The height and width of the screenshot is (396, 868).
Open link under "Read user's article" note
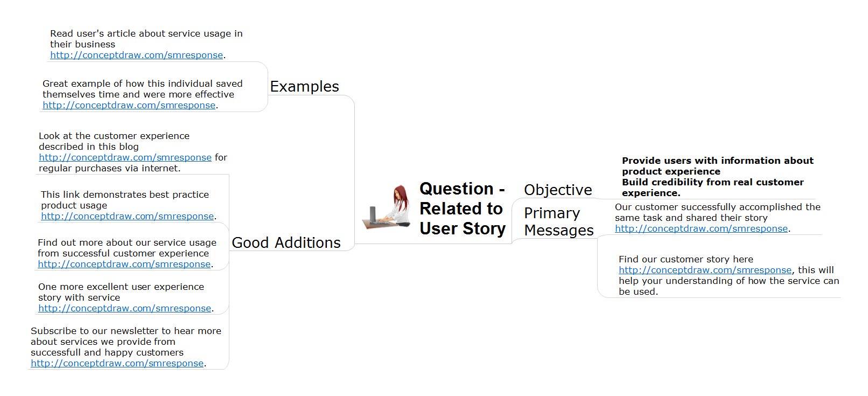[136, 55]
